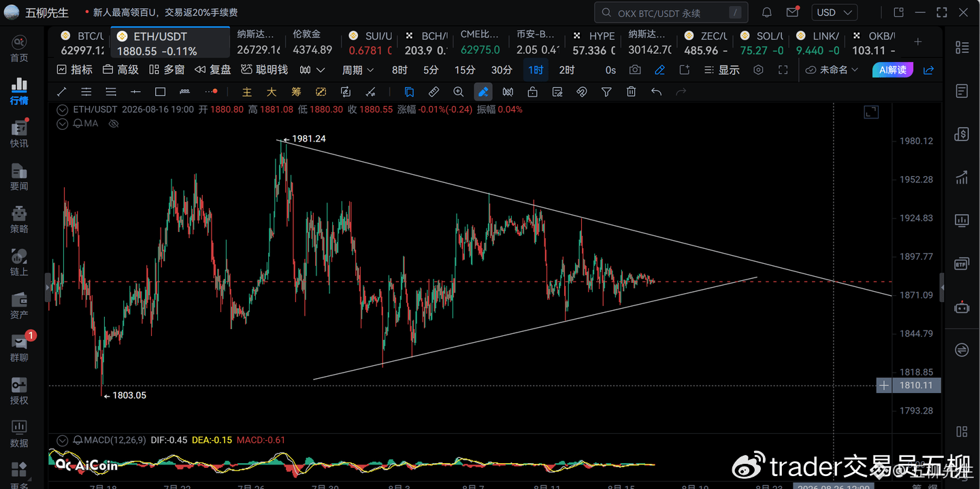Click the right sidebar ETF icon
The width and height of the screenshot is (980, 489).
pyautogui.click(x=962, y=263)
